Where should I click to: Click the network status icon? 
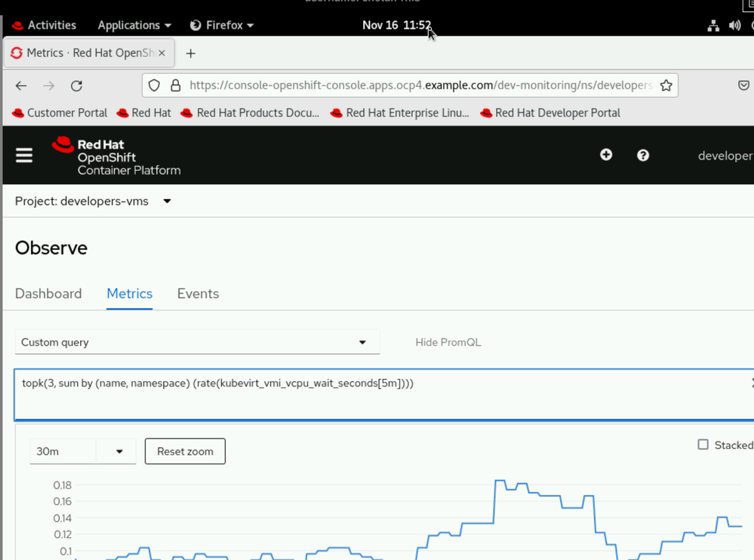[712, 26]
